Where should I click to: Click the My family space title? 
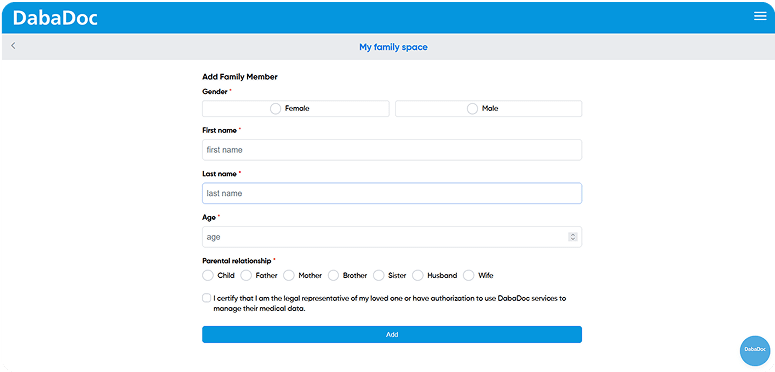pyautogui.click(x=393, y=47)
